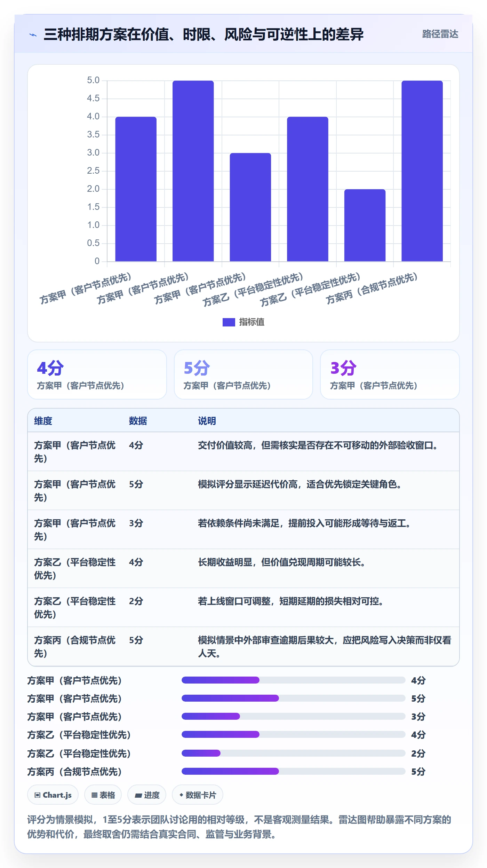Click the Chart.js tag
This screenshot has width=487, height=868.
point(53,795)
